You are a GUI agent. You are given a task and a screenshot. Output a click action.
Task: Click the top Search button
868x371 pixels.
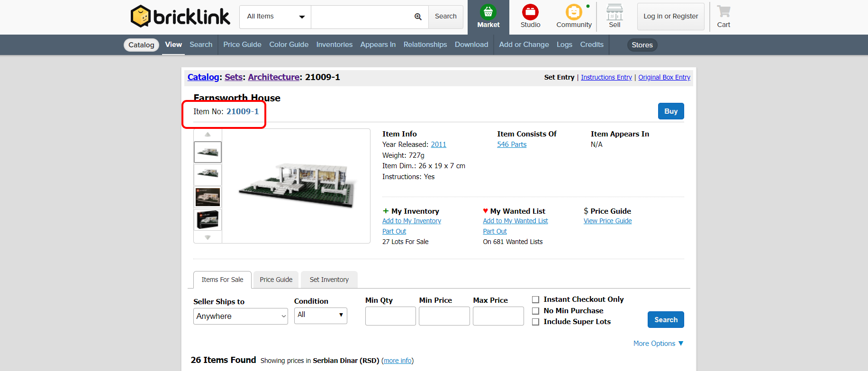tap(446, 17)
